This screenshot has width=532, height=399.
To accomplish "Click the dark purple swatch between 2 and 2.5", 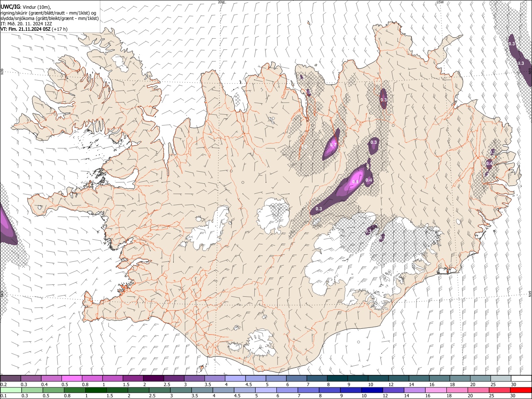I will [153, 379].
